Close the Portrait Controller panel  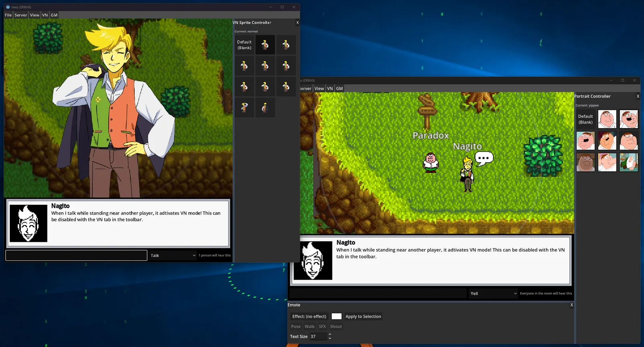(x=638, y=96)
